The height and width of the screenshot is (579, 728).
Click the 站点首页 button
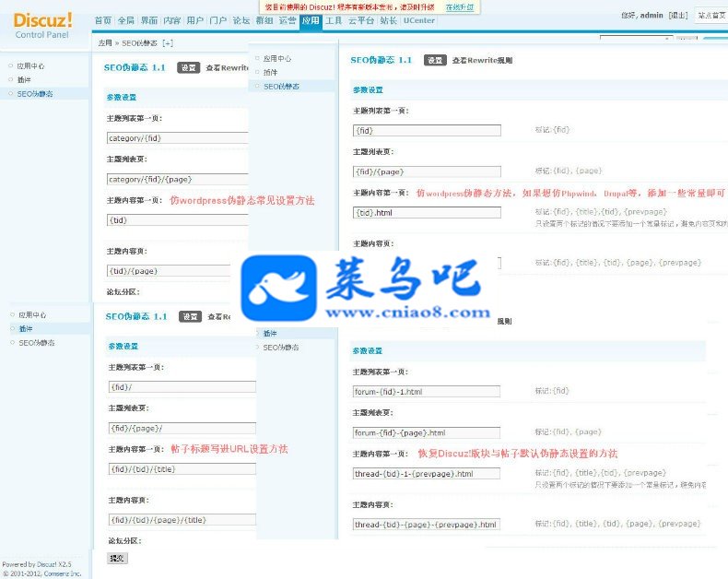coord(711,16)
